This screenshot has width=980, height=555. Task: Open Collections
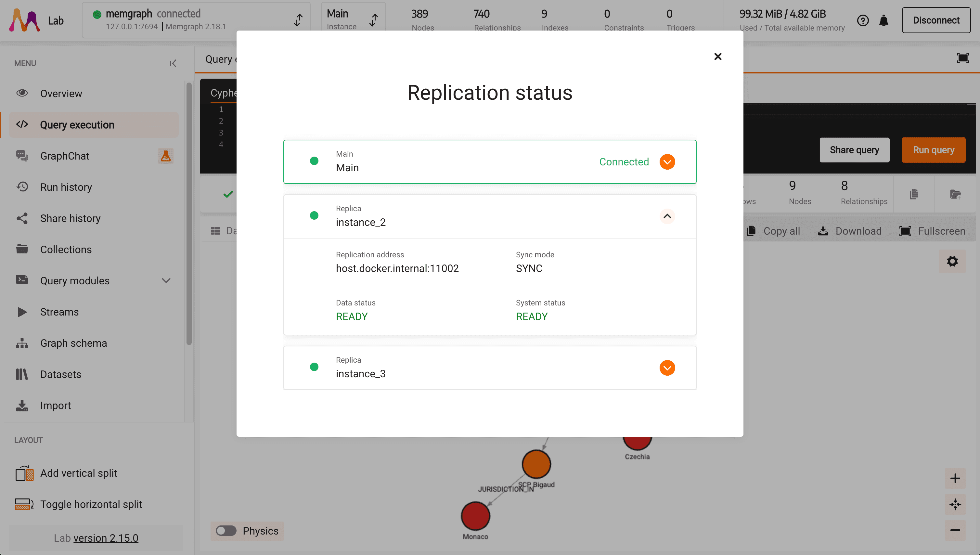(x=94, y=249)
